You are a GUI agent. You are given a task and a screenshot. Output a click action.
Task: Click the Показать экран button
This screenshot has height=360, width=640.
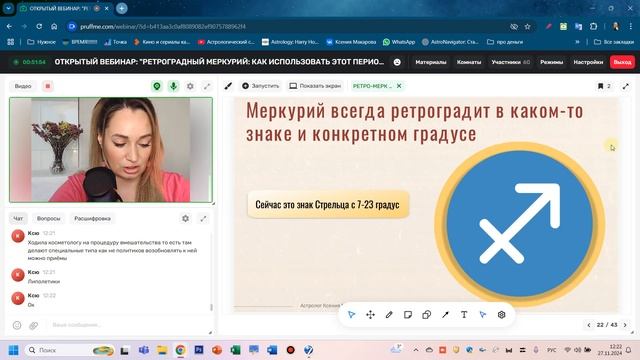click(315, 86)
